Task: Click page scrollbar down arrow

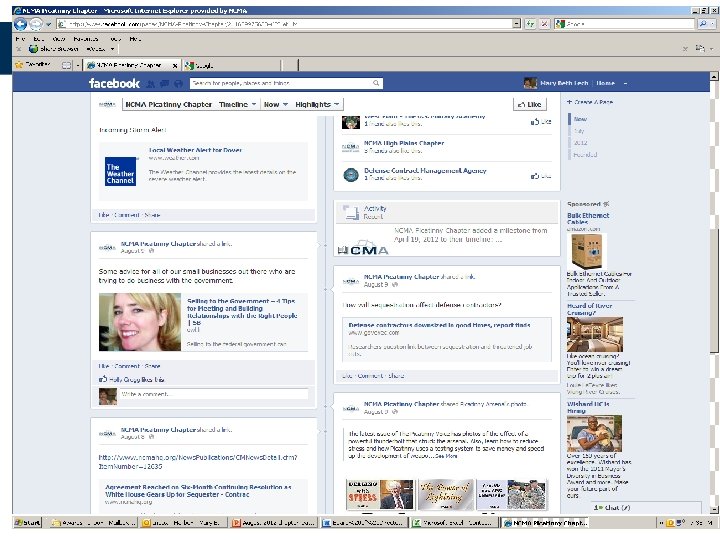Action: (714, 509)
